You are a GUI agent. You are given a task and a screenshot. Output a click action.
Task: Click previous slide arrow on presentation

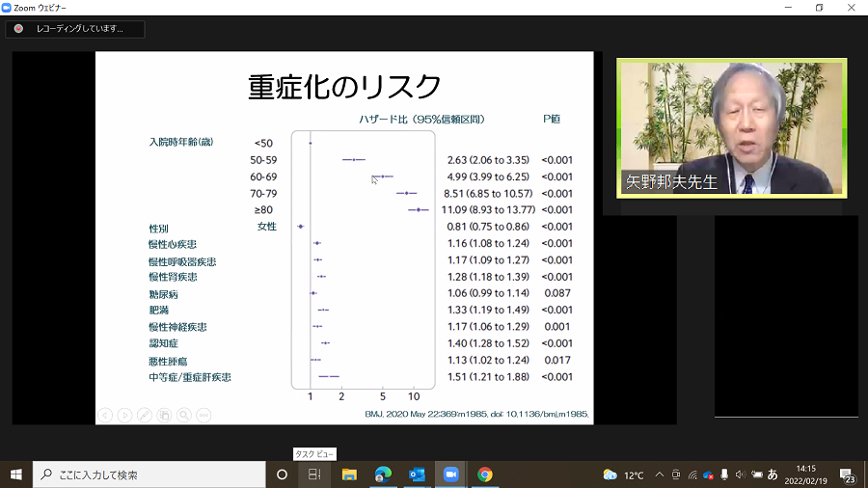pyautogui.click(x=105, y=415)
